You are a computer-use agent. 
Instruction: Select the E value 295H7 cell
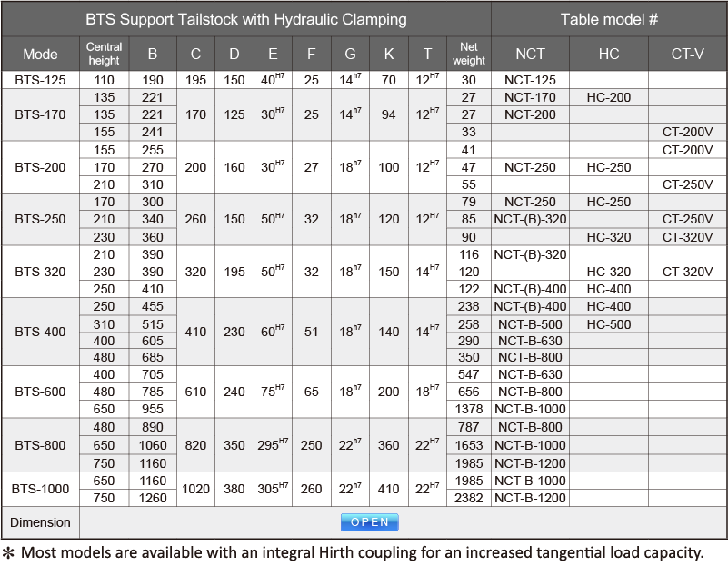pos(273,445)
